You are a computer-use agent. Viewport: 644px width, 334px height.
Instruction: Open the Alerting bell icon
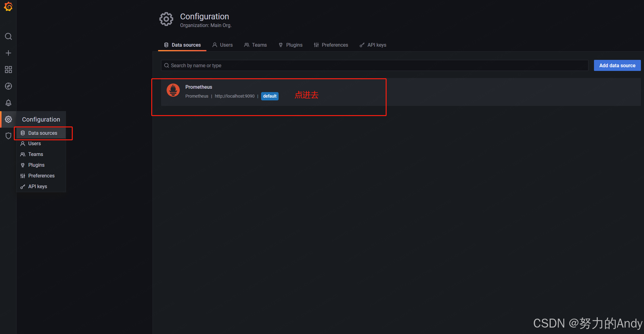8,103
